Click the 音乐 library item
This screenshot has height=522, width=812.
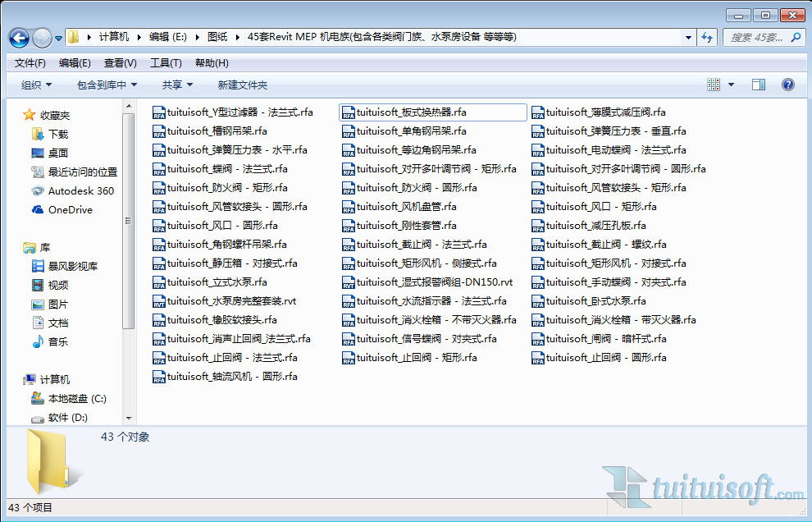[57, 341]
